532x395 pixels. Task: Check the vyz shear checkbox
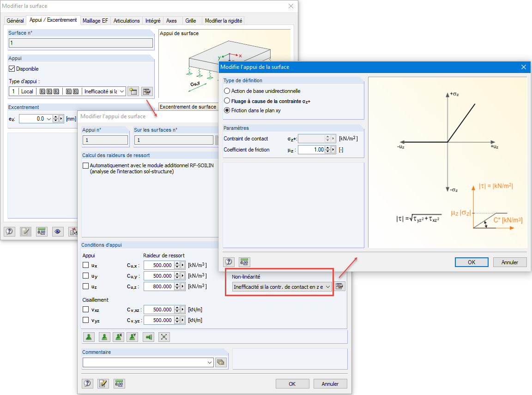coord(85,320)
